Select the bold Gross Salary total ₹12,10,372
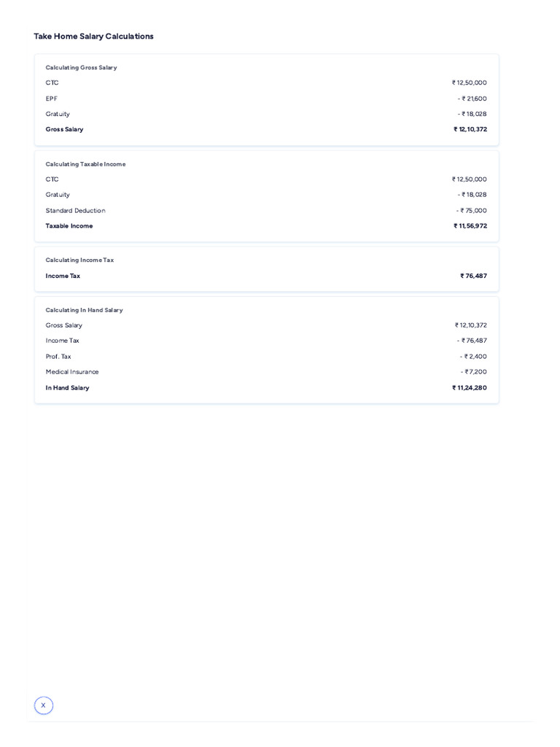Viewport: 560px width, 747px height. tap(470, 130)
